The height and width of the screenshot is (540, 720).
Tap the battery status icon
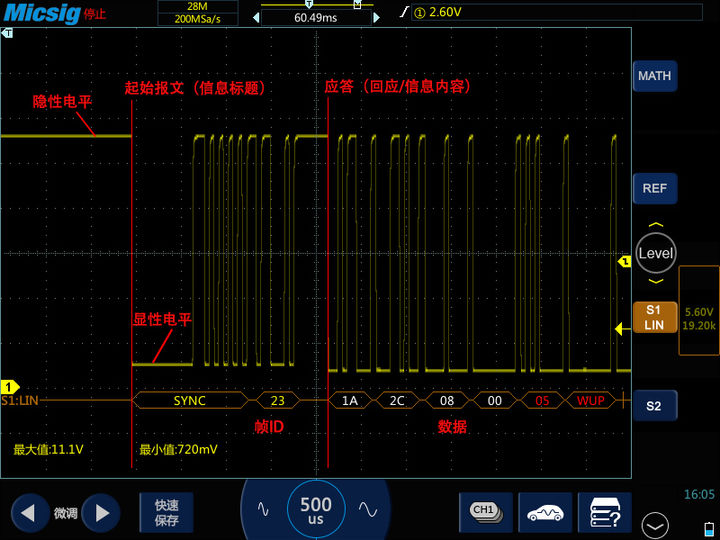(x=709, y=529)
